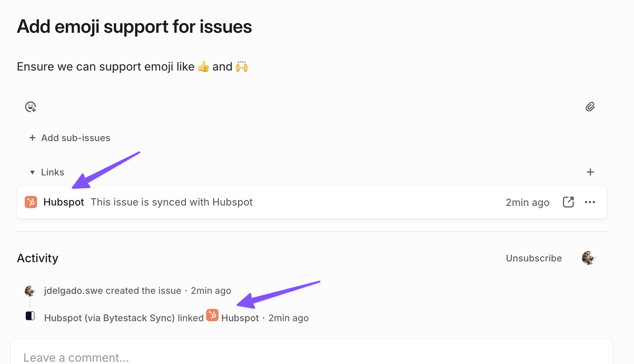Viewport: 634px width, 364px height.
Task: Click the Hubspot icon in the activity entry
Action: tap(212, 315)
